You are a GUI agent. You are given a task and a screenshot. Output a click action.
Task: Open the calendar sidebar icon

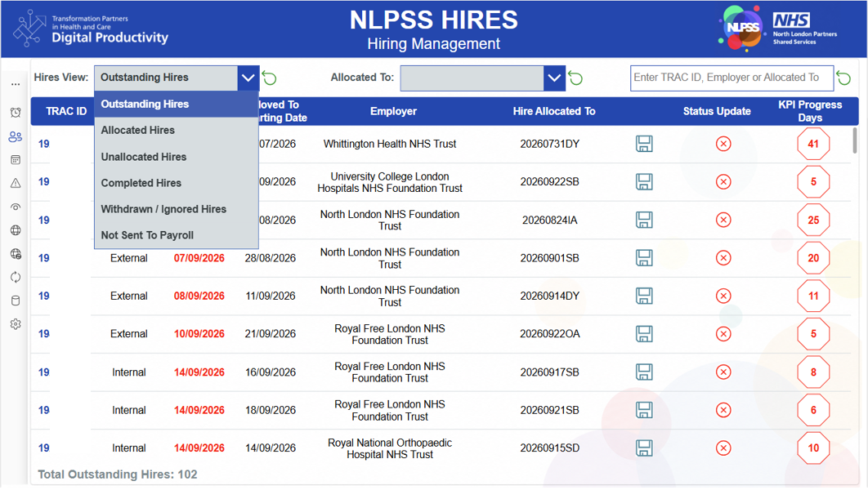click(16, 160)
